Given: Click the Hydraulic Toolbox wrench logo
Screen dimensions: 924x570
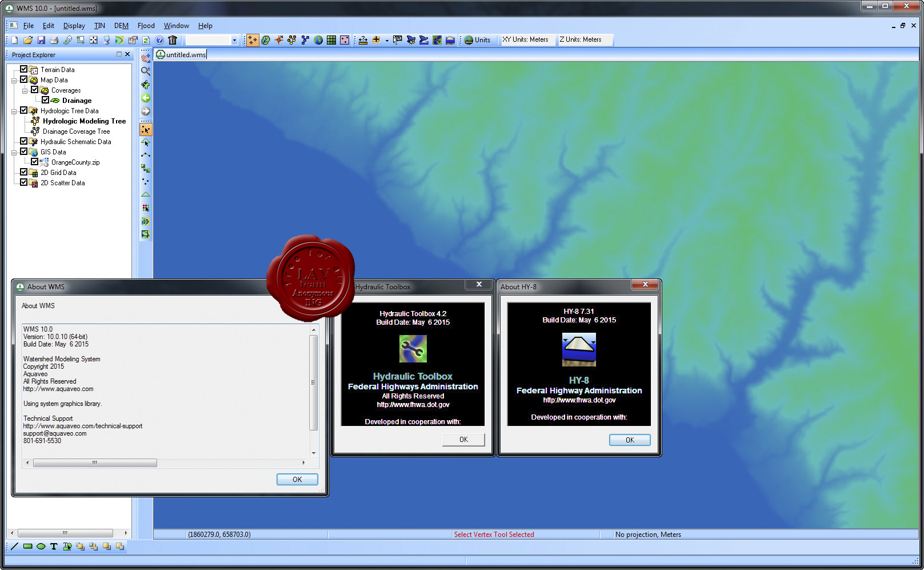Looking at the screenshot, I should tap(413, 349).
